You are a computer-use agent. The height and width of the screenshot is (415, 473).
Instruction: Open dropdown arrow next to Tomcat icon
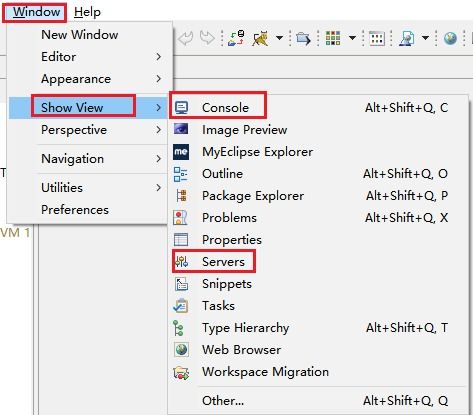pos(280,38)
